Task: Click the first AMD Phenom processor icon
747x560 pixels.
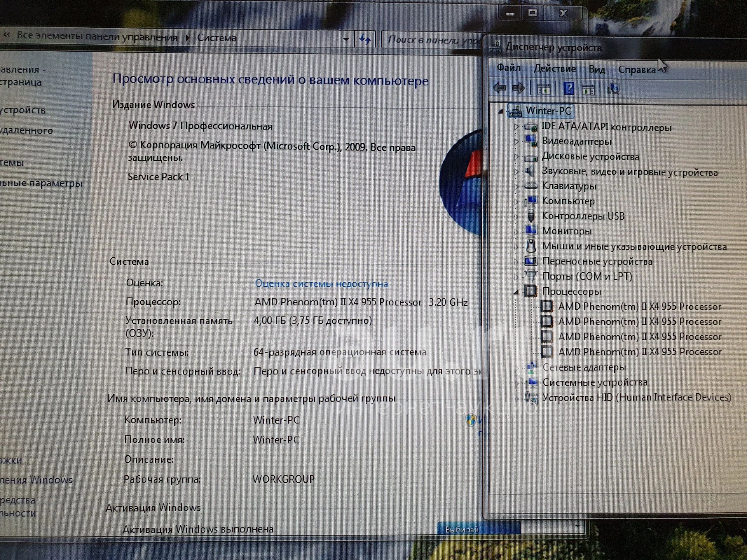Action: pyautogui.click(x=547, y=306)
